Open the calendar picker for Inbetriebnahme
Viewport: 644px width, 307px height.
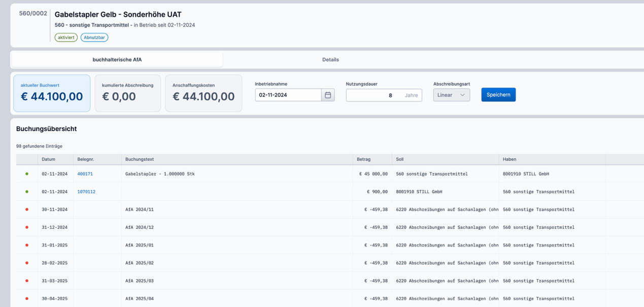(x=328, y=95)
